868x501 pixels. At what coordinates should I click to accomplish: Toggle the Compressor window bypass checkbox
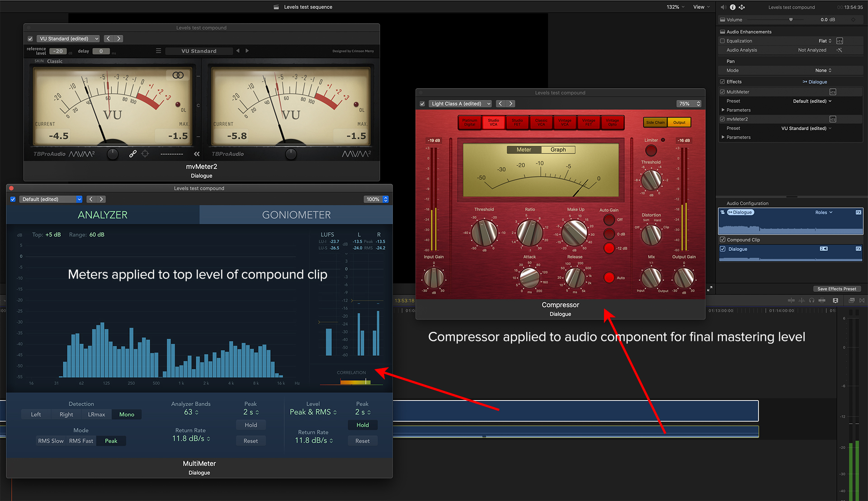point(422,104)
